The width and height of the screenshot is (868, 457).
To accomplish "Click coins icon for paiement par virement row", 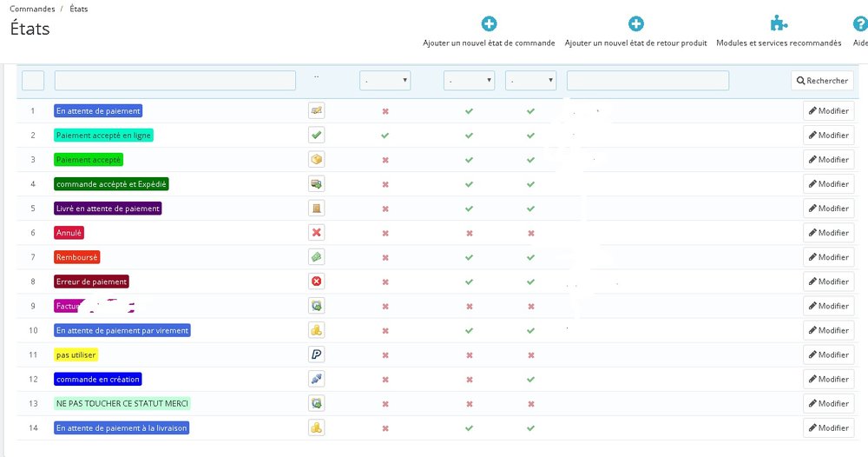I will [316, 330].
